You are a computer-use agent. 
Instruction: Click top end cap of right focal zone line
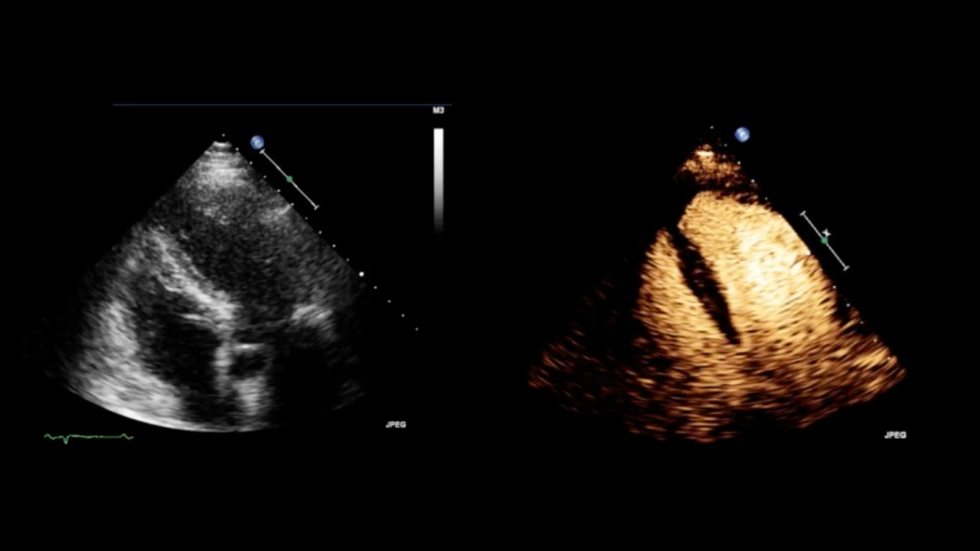pos(803,213)
